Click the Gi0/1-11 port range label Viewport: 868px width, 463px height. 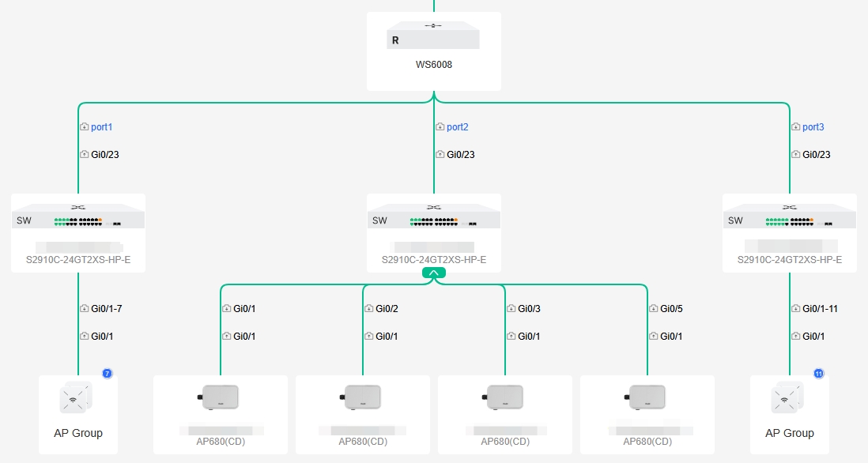pos(820,308)
